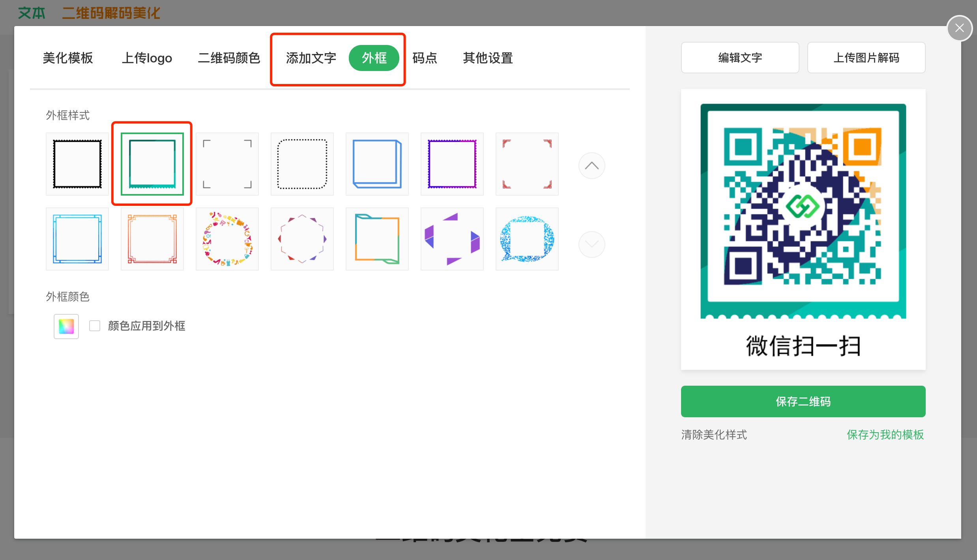The width and height of the screenshot is (977, 560).
Task: Enable 颜色应用到外框 checkbox
Action: click(95, 326)
